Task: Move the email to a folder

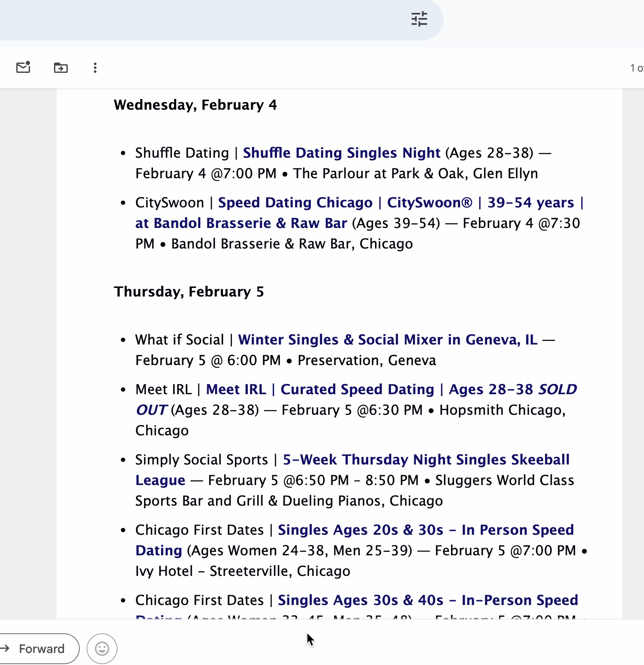Action: point(60,67)
